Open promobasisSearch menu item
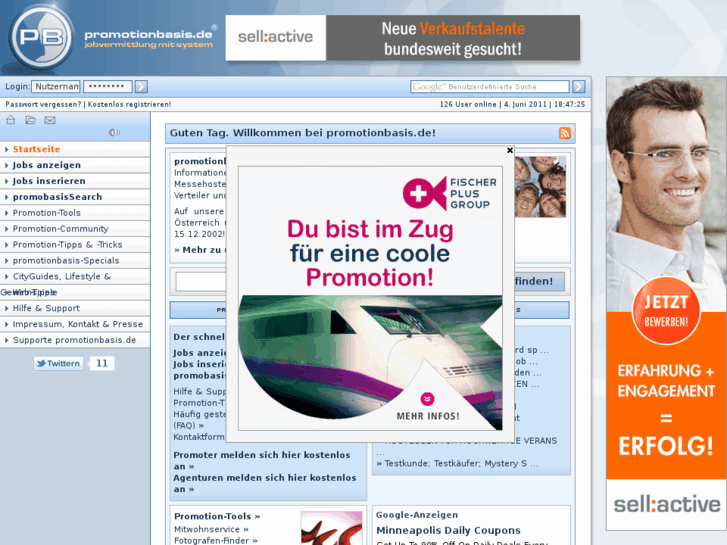 coord(57,197)
